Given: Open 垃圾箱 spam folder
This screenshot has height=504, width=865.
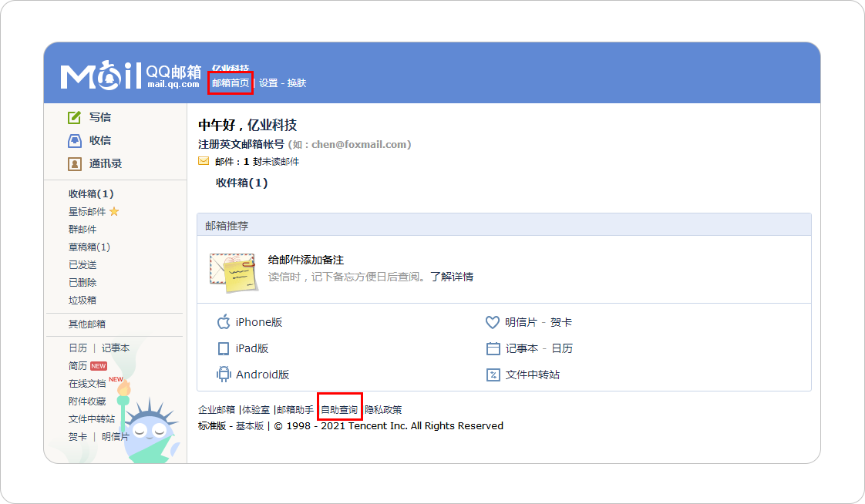Looking at the screenshot, I should tap(82, 300).
